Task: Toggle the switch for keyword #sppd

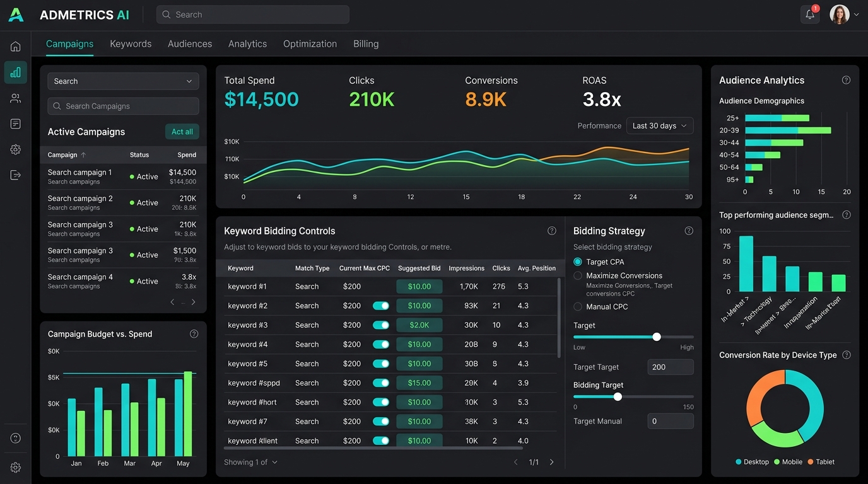Action: pyautogui.click(x=381, y=383)
